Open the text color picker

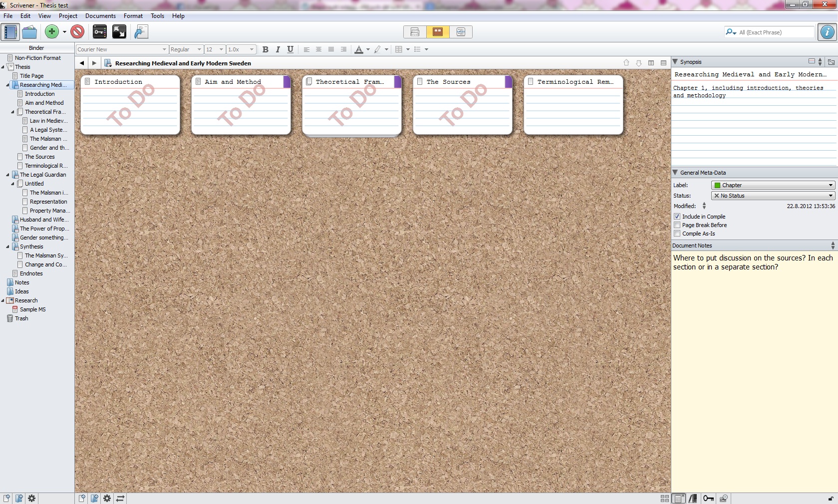pos(368,49)
